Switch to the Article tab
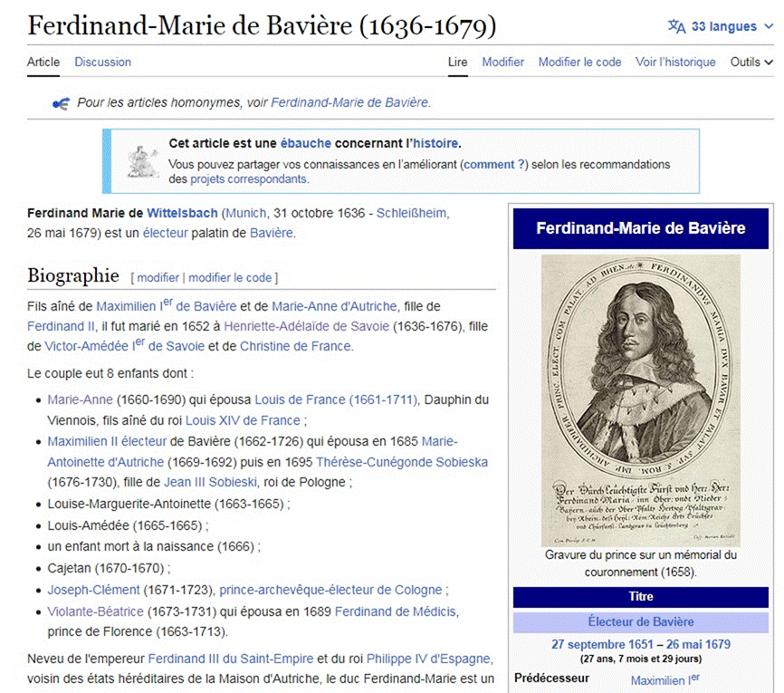784x693 pixels. pos(43,62)
